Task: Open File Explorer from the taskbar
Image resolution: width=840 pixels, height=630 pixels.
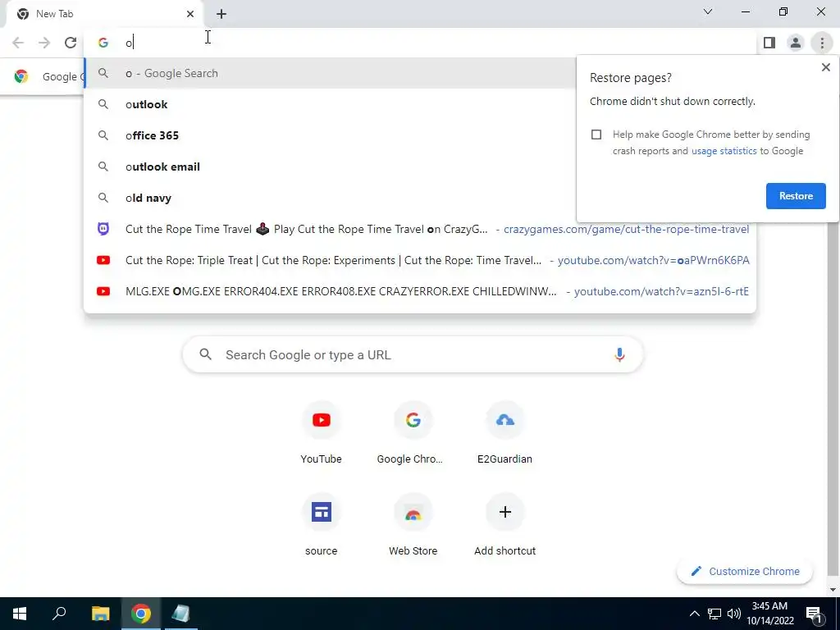Action: coord(100,614)
